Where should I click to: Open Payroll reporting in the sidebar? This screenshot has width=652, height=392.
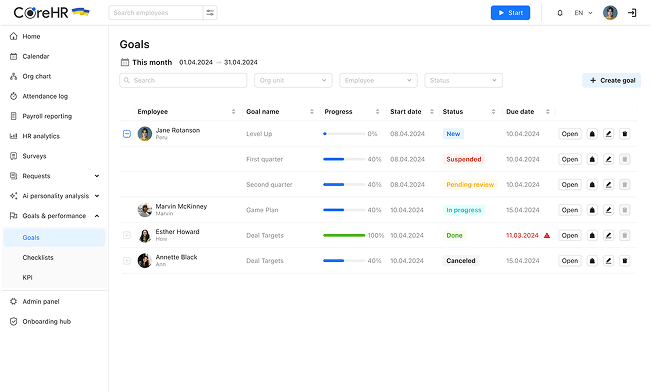pos(54,116)
